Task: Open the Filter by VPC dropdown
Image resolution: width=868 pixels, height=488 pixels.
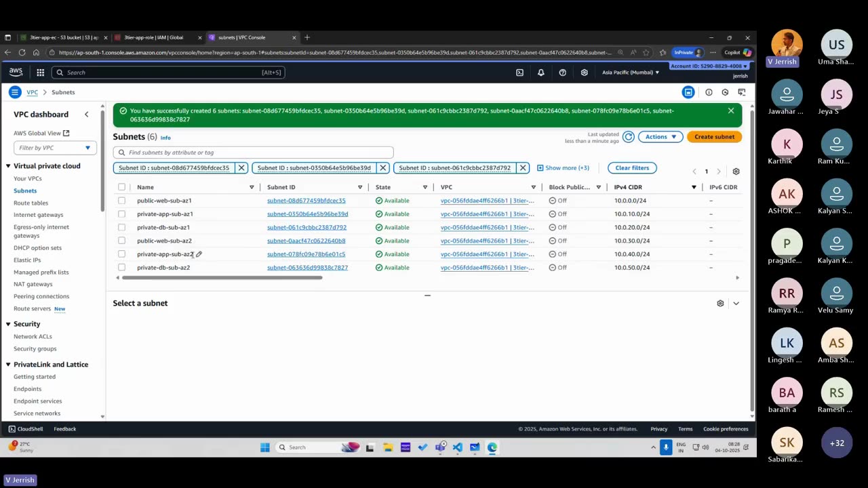Action: 54,148
